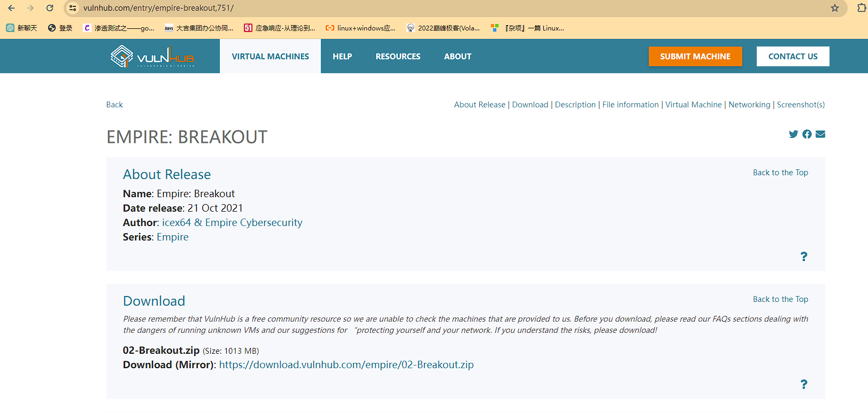Viewport: 868px width, 412px height.
Task: Click the Contact Us button
Action: (793, 56)
